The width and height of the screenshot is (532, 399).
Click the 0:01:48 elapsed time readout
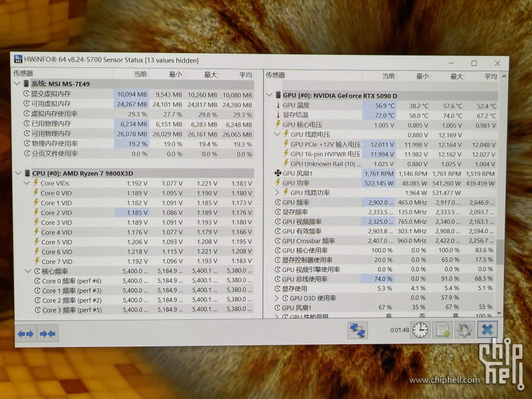click(x=400, y=330)
